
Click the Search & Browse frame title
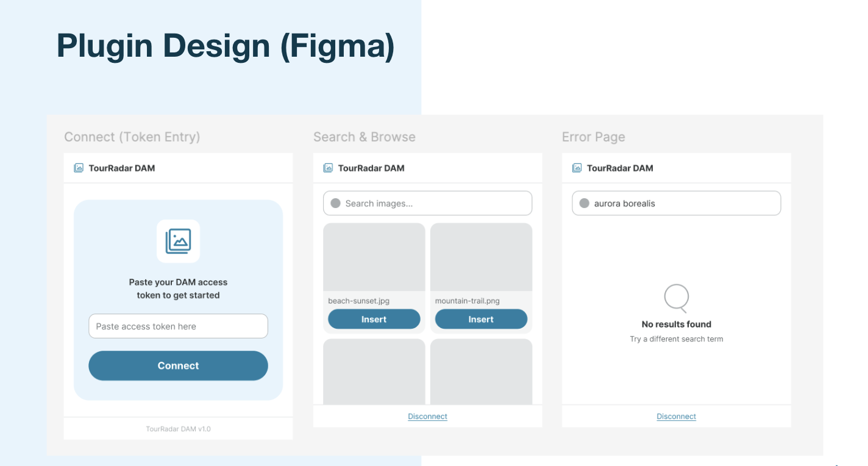pyautogui.click(x=365, y=137)
